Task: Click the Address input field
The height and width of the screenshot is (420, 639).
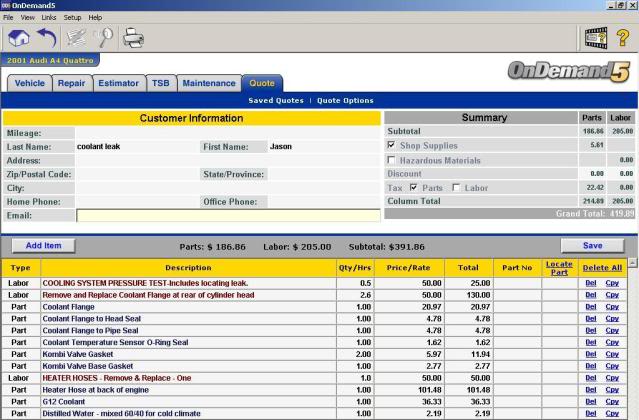Action: coord(228,161)
